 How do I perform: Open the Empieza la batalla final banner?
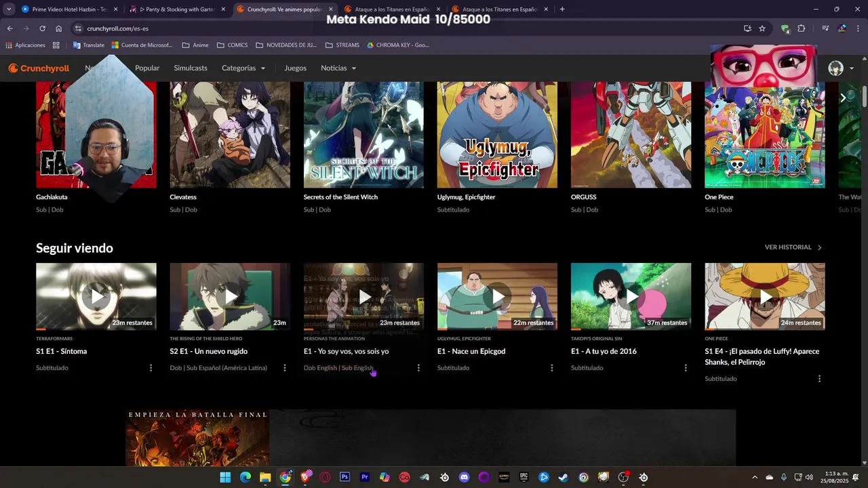click(x=431, y=438)
